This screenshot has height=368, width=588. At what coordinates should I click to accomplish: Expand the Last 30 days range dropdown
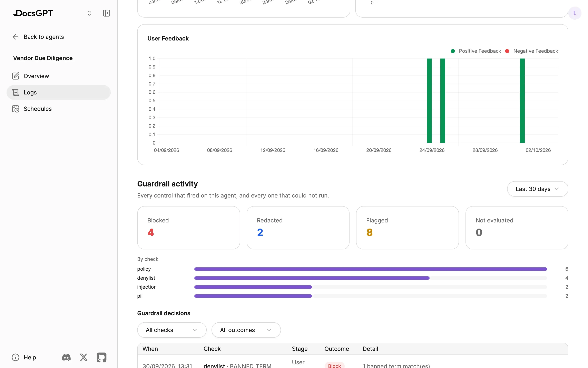click(537, 189)
